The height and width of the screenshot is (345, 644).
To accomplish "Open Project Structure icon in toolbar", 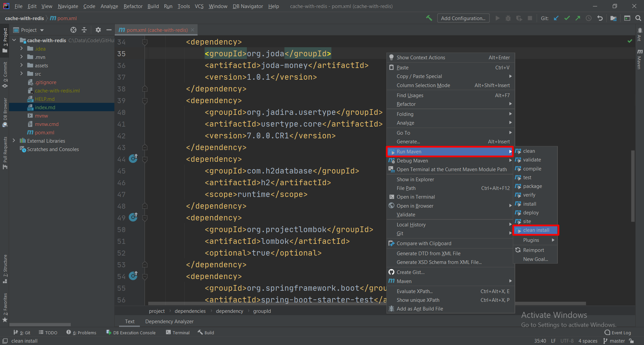I will pos(613,18).
